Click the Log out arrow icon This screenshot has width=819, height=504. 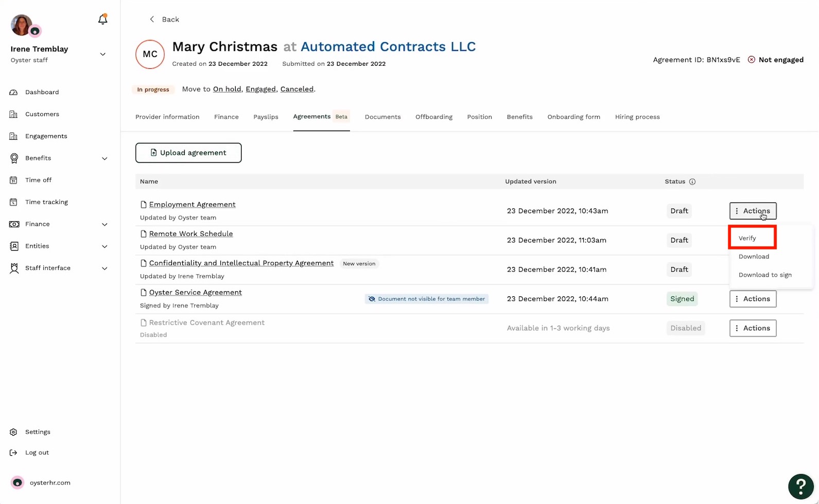pos(14,453)
